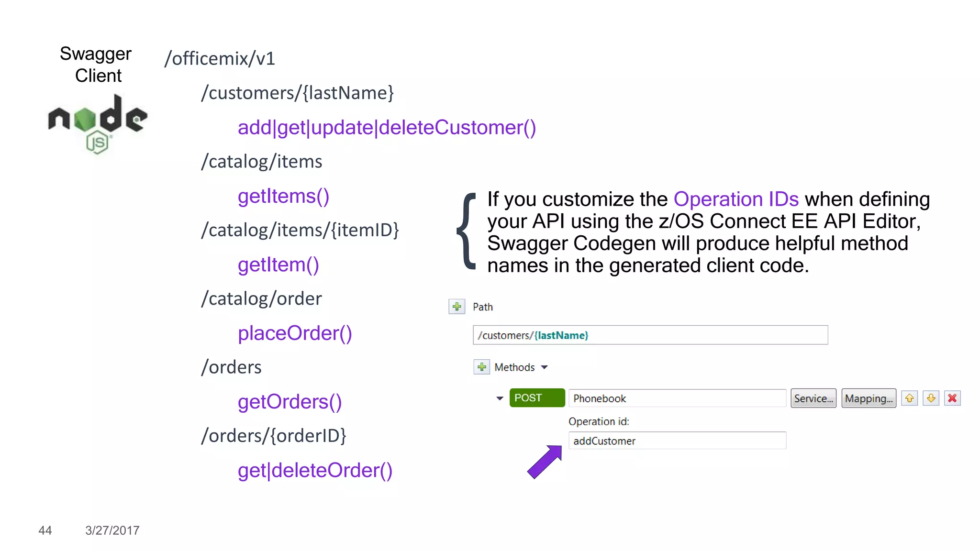Click the /customers/{lastName} path field
The height and width of the screenshot is (551, 980).
(650, 335)
